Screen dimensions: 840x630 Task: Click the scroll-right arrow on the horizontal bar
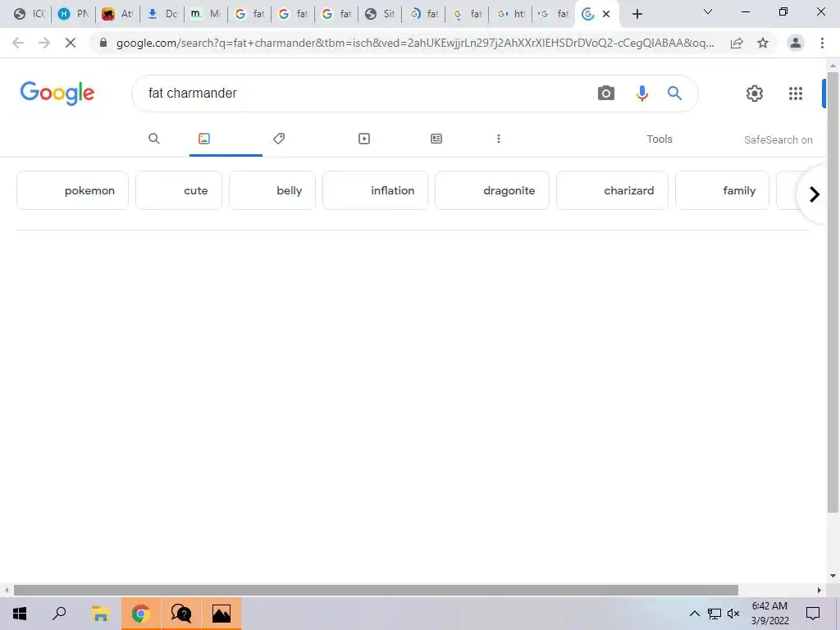coord(819,590)
